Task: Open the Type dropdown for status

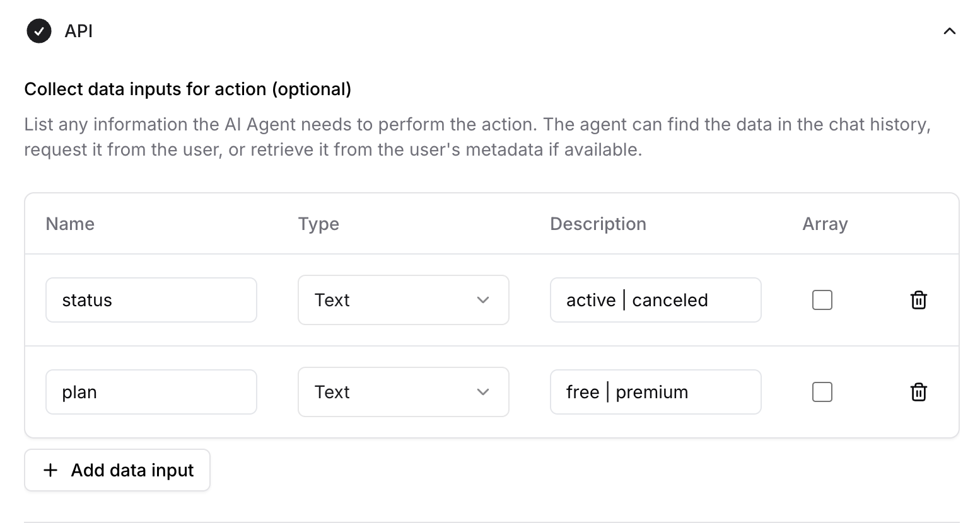Action: point(403,300)
